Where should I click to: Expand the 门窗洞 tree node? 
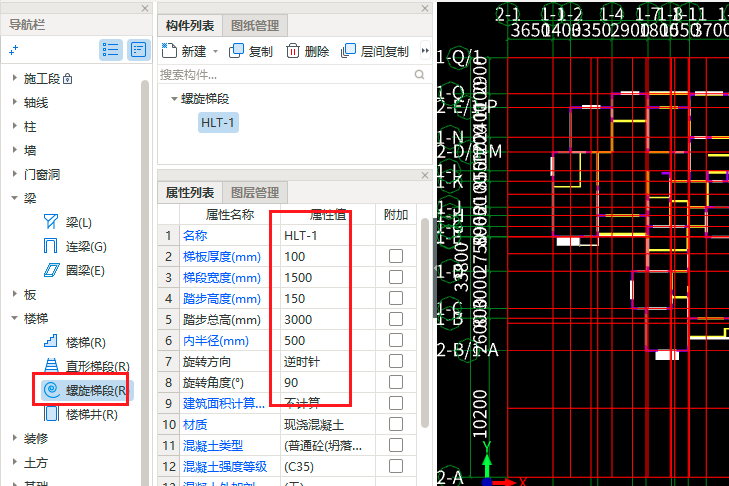point(14,174)
